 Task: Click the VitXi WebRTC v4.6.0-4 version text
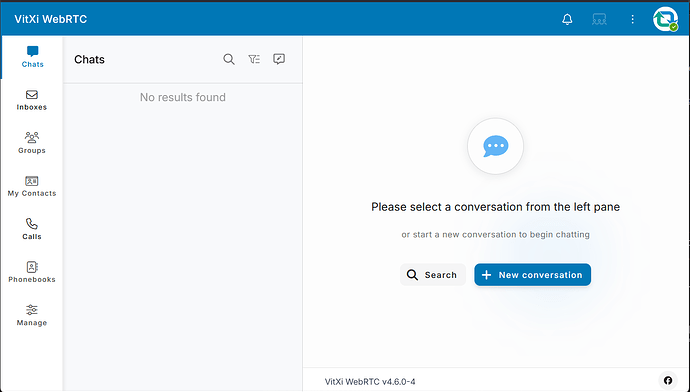point(370,381)
